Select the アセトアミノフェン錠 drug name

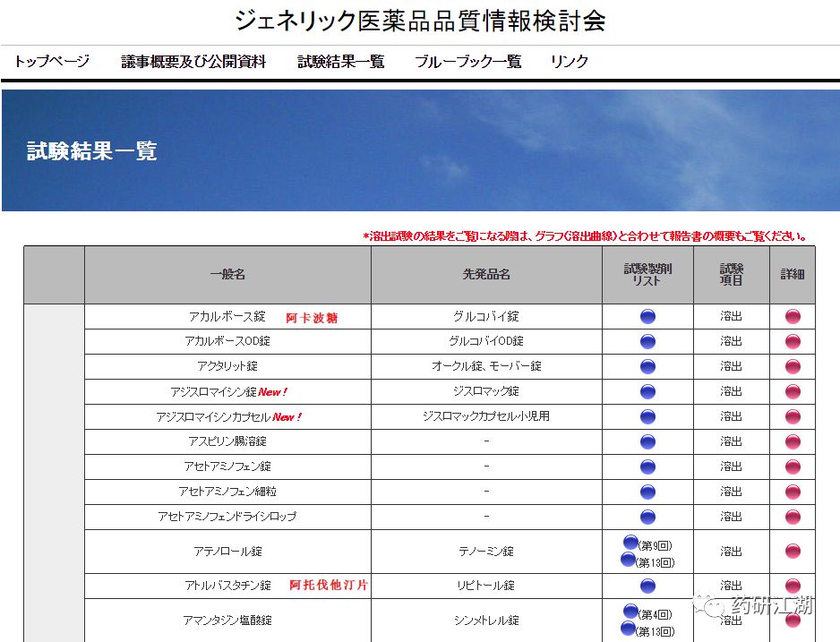pos(227,467)
